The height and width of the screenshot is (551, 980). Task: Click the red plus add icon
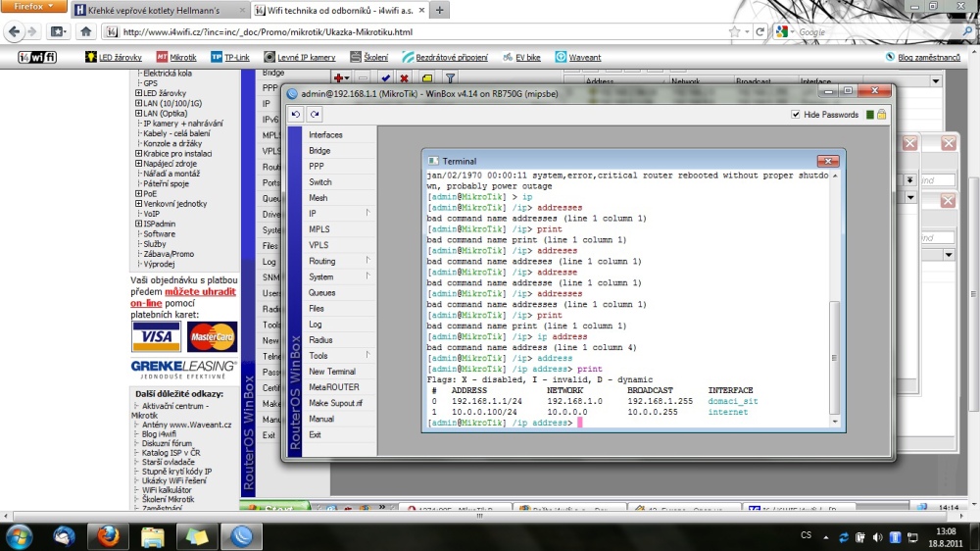point(340,78)
